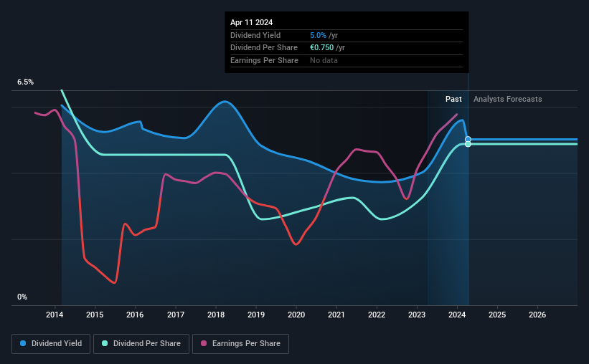589x364 pixels.
Task: Select the 2019 x-axis label
Action: 256,315
